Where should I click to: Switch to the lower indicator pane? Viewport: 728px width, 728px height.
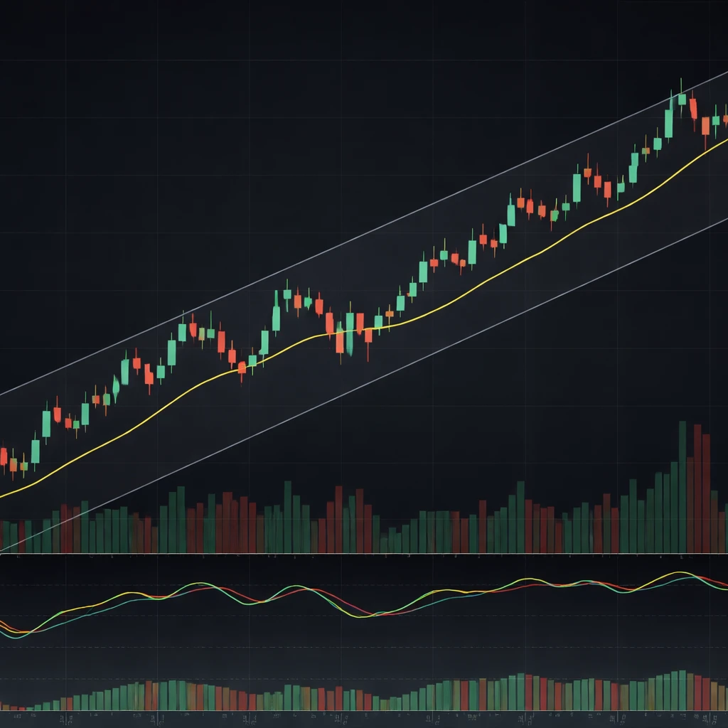click(x=364, y=611)
